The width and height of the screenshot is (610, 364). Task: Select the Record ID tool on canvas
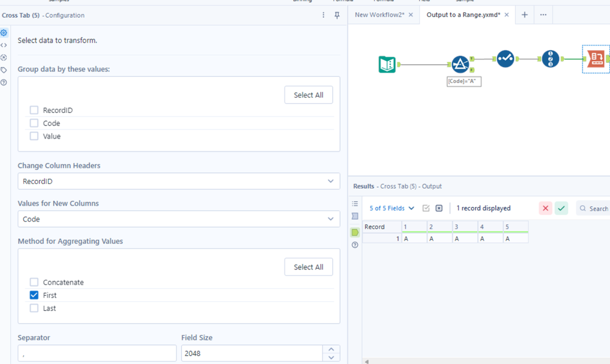[x=551, y=59]
